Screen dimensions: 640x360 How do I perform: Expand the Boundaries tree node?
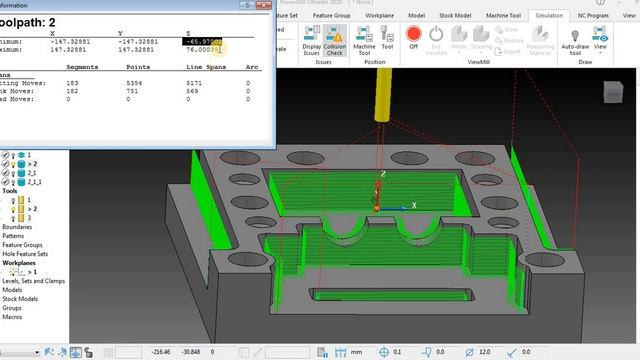coord(17,227)
